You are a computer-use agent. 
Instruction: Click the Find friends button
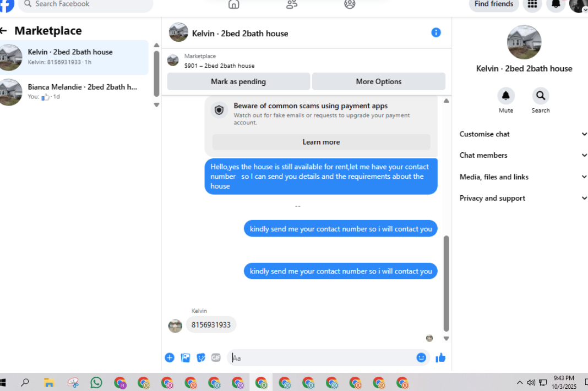click(493, 4)
